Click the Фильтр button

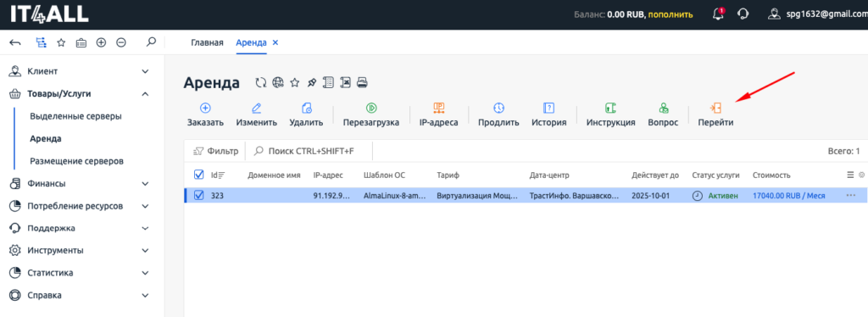pyautogui.click(x=216, y=151)
